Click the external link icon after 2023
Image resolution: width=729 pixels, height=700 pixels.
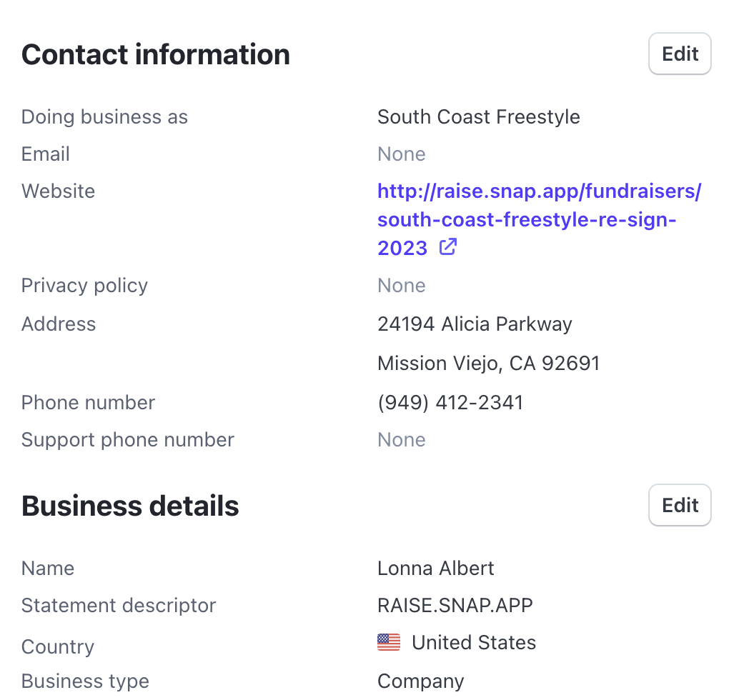point(448,247)
